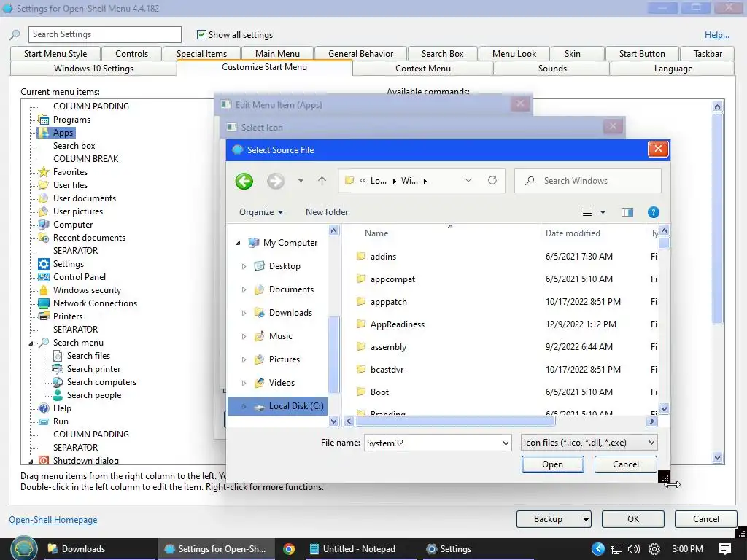Expand the Music tree node
This screenshot has width=747, height=560.
[x=244, y=336]
